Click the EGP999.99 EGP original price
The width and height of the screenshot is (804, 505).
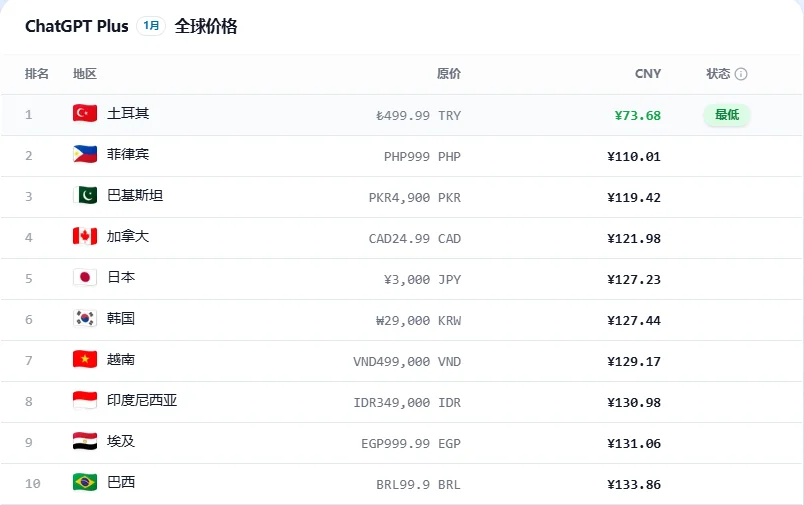click(x=411, y=444)
